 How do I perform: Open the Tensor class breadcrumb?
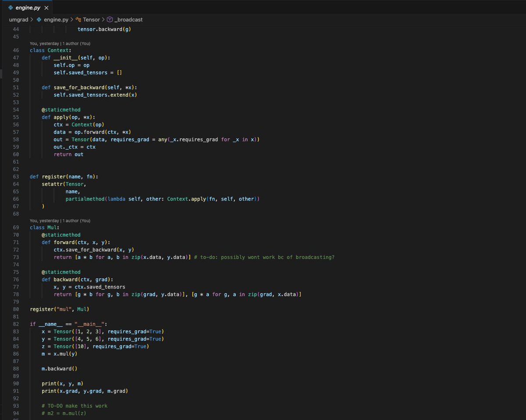[x=91, y=20]
